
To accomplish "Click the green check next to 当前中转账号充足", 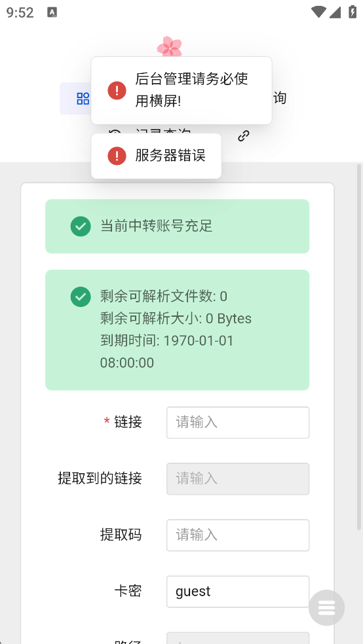I will pyautogui.click(x=81, y=226).
